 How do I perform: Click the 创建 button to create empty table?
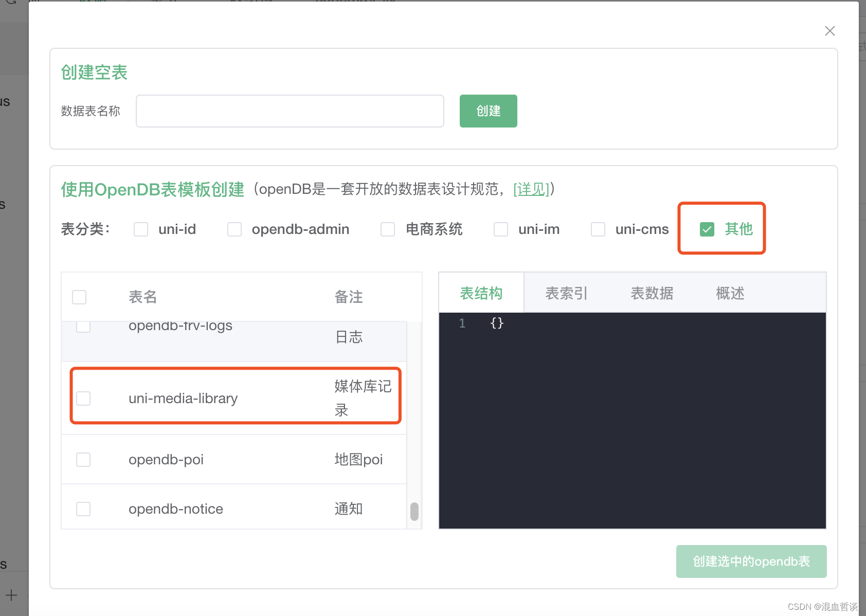[x=488, y=111]
